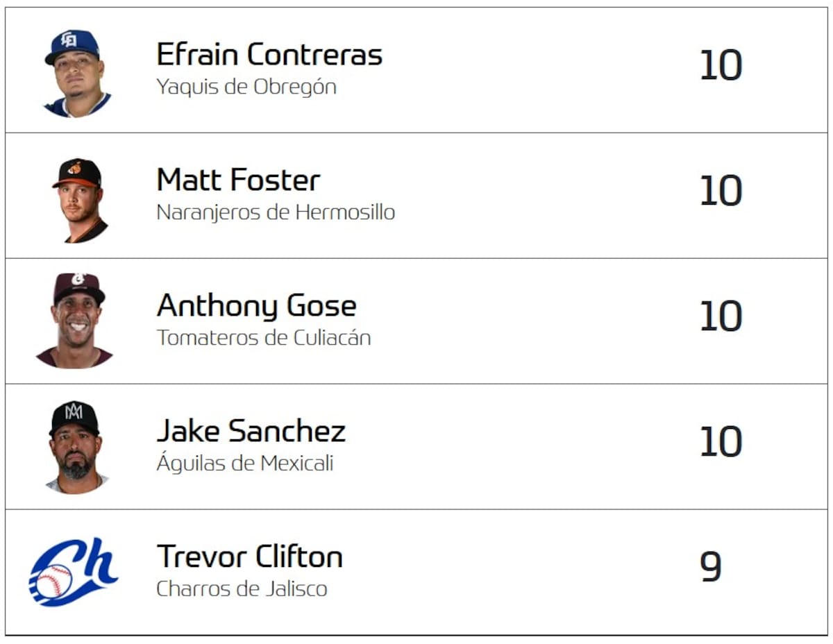Open Trevor Clifton player name link
Screen dimensions: 833x644
coord(249,557)
